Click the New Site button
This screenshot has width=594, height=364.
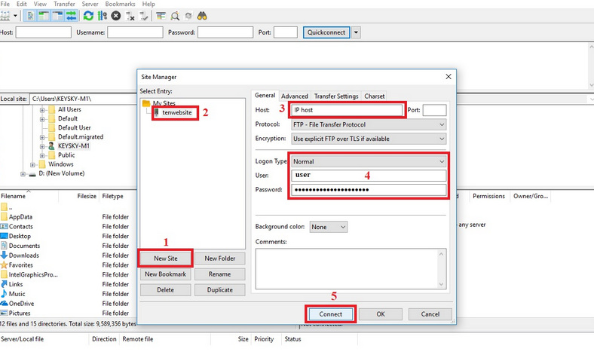click(164, 258)
